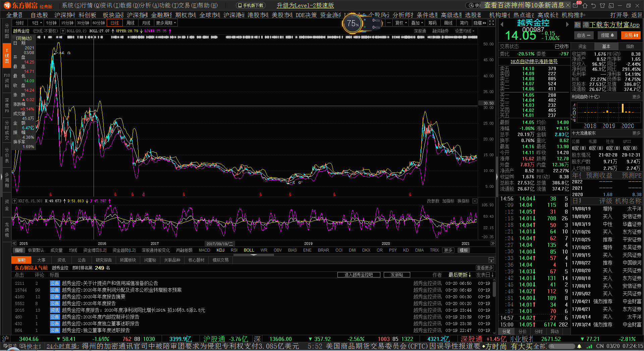
Task: Toggle the RSI indicator
Action: click(234, 250)
